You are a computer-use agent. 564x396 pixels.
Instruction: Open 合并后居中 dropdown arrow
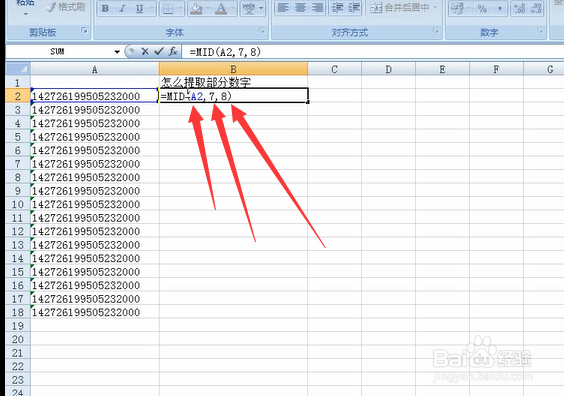[436, 8]
